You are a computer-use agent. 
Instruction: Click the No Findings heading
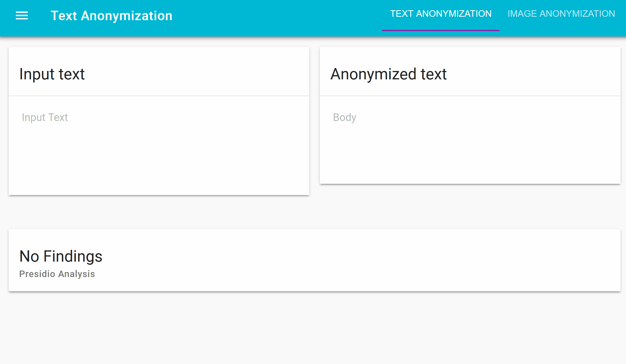[61, 256]
